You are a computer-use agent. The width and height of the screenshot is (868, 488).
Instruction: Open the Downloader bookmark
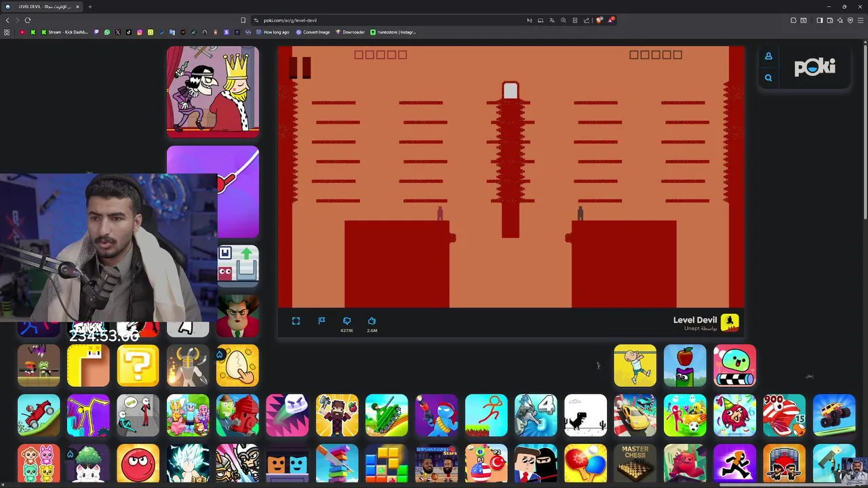[x=350, y=32]
